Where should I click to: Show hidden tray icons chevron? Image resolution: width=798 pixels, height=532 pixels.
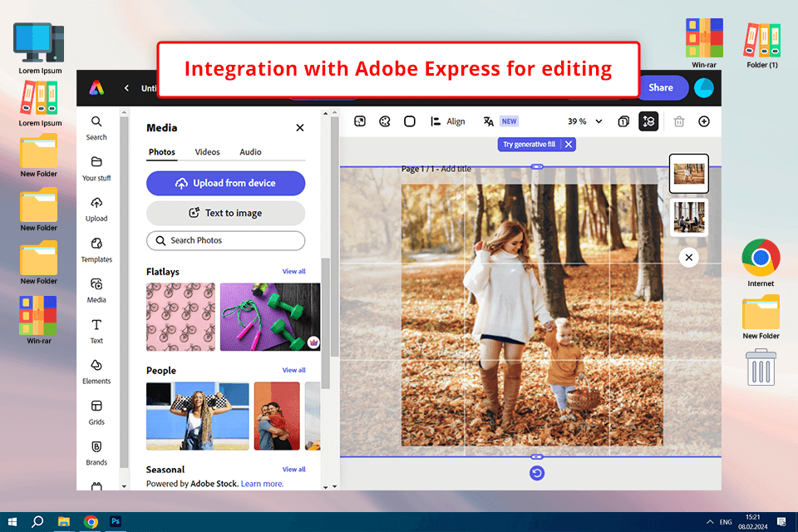[710, 522]
